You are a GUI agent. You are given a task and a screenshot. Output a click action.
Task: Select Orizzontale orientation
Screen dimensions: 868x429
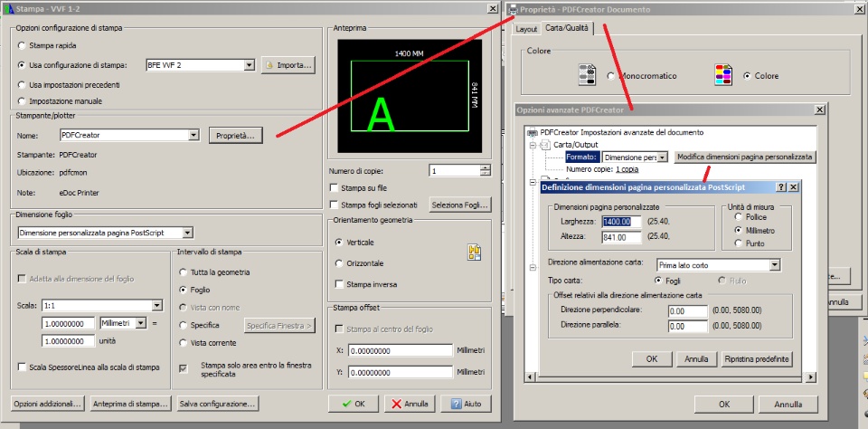pyautogui.click(x=339, y=263)
